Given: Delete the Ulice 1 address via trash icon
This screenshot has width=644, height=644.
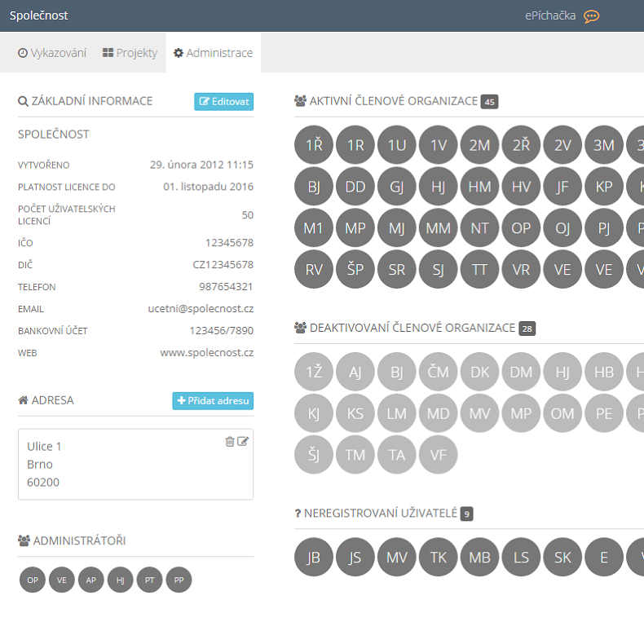Looking at the screenshot, I should pos(230,441).
